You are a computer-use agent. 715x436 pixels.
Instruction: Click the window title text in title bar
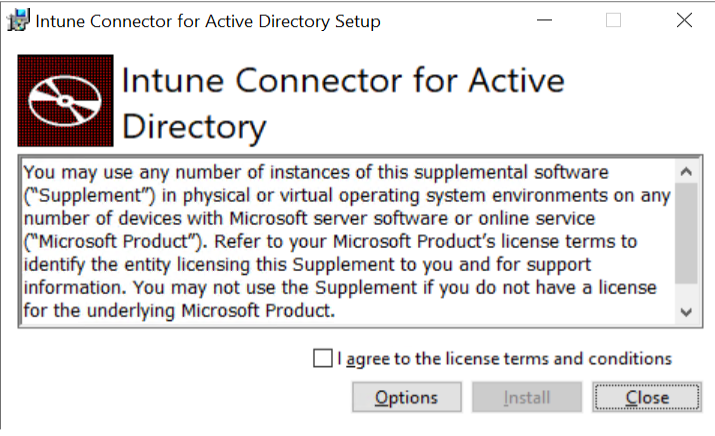208,21
